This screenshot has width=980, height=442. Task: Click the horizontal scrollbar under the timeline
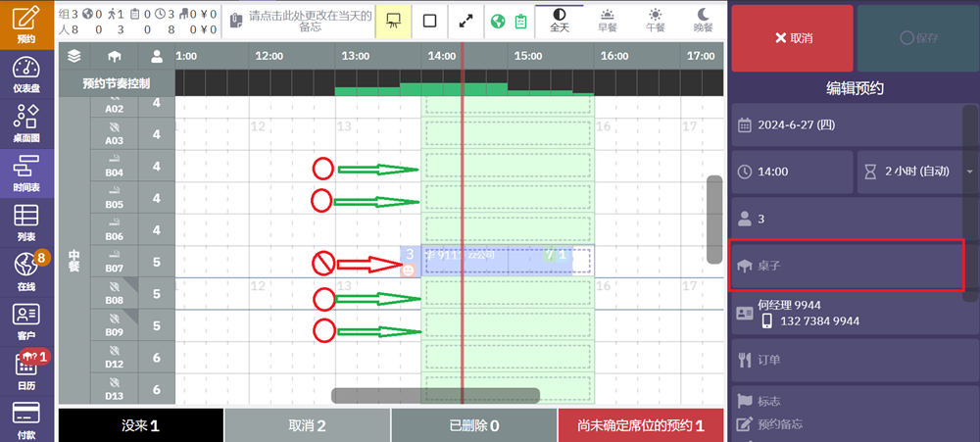tap(435, 396)
